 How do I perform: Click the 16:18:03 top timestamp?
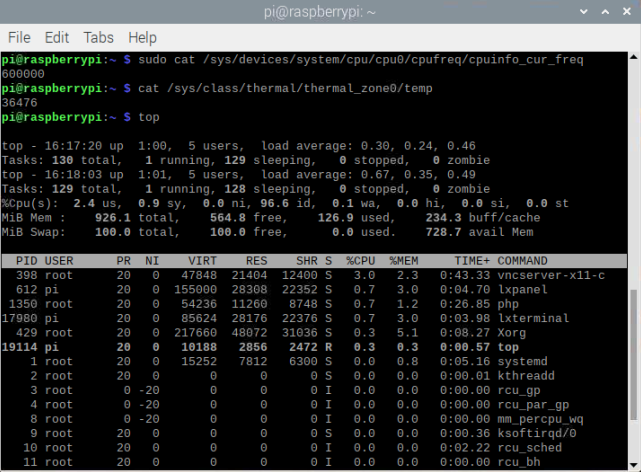click(73, 174)
